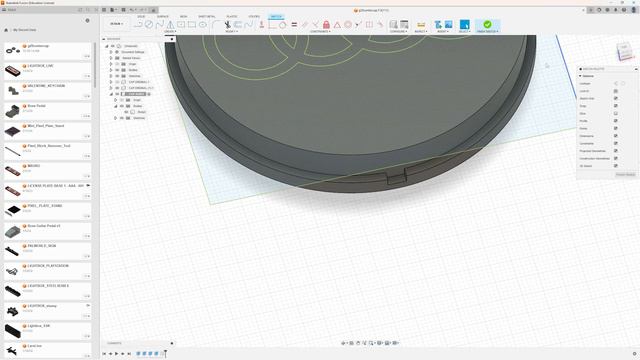Jump to timeline beginning
The image size is (640, 360).
[x=104, y=354]
